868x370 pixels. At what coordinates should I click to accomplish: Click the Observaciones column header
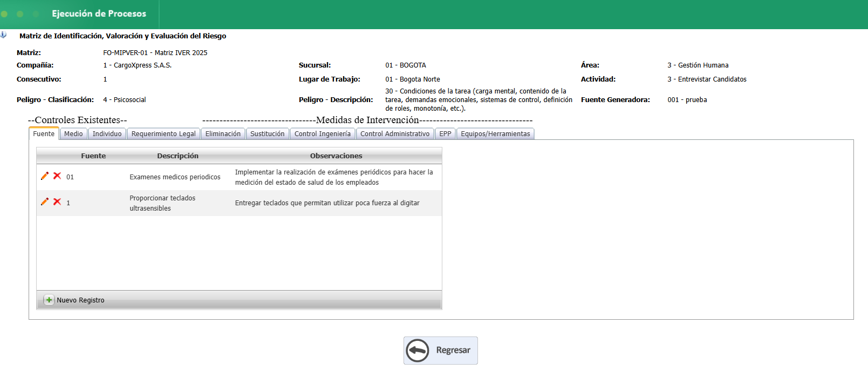336,156
